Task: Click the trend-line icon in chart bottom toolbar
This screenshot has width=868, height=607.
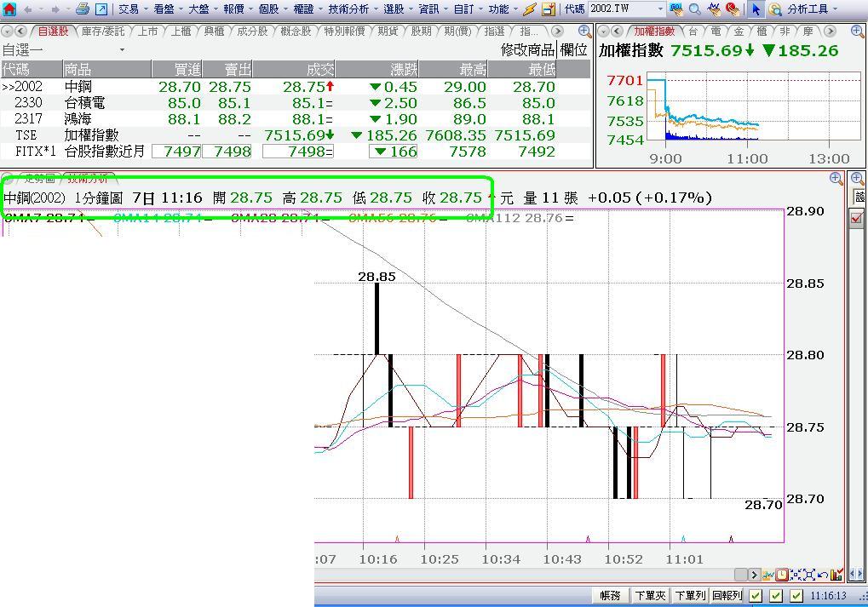Action: (767, 575)
